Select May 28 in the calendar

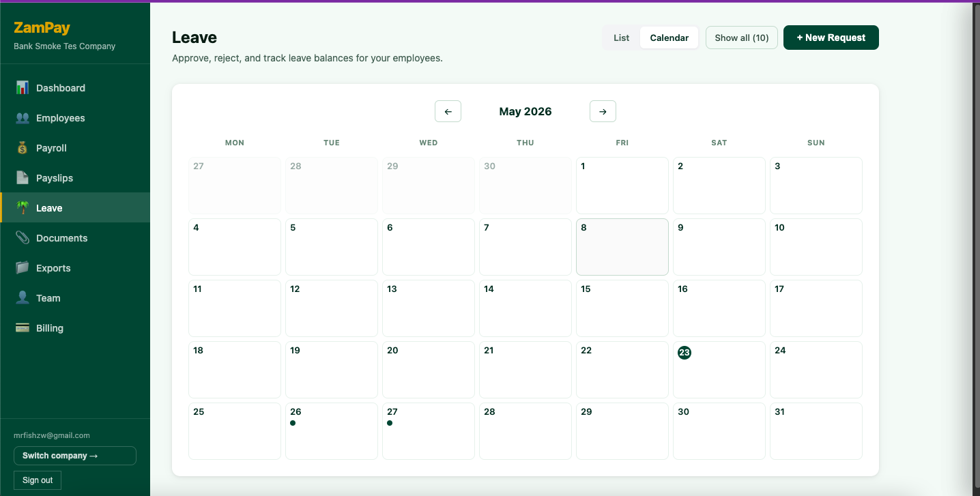(x=525, y=431)
